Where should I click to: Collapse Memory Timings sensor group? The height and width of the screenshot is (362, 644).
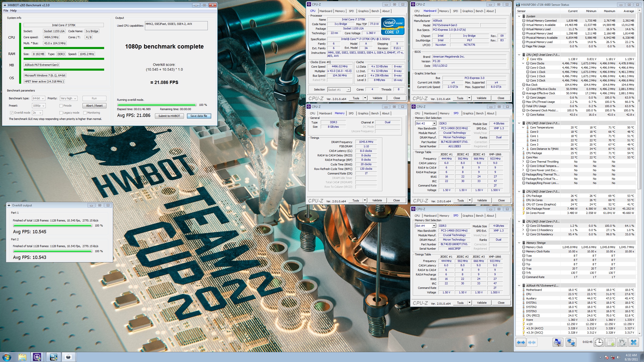tap(519, 243)
